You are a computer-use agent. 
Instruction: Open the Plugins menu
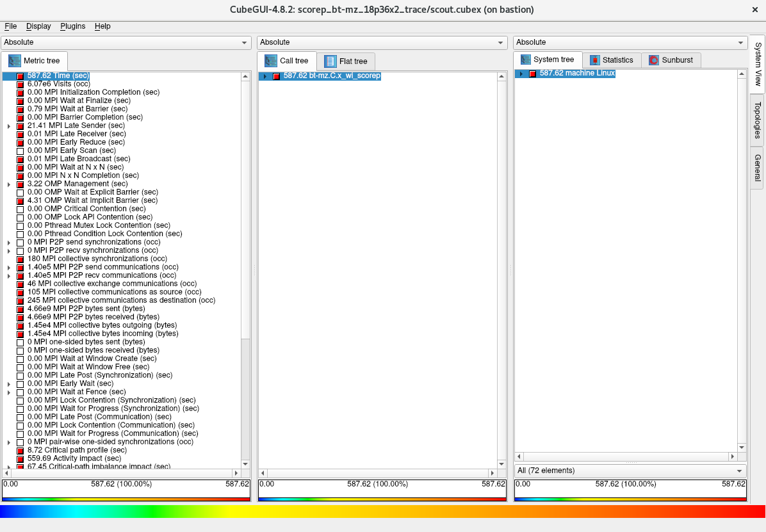72,26
